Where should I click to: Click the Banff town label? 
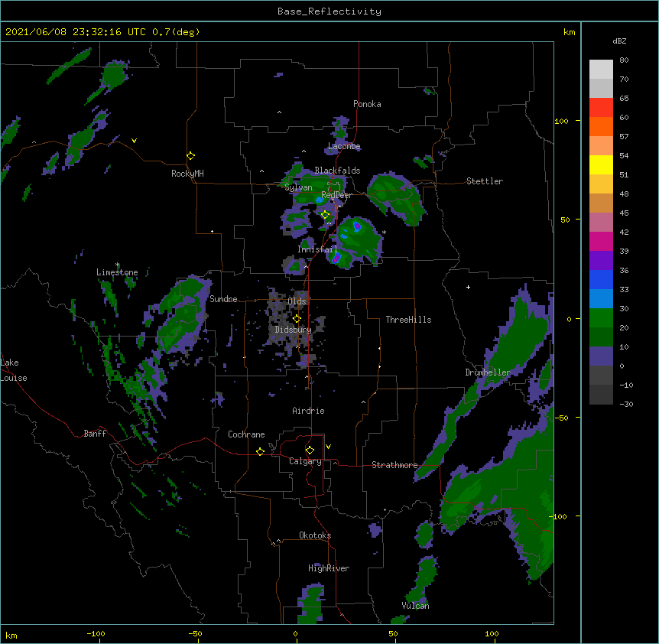point(95,434)
